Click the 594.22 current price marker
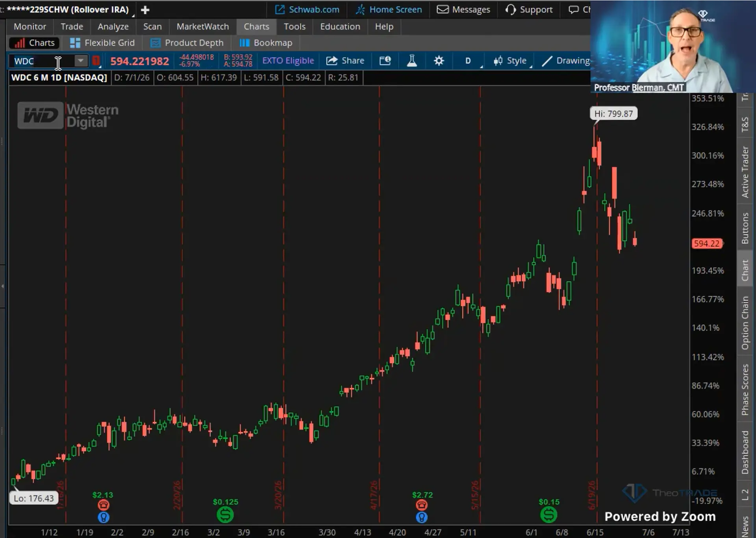 (707, 243)
